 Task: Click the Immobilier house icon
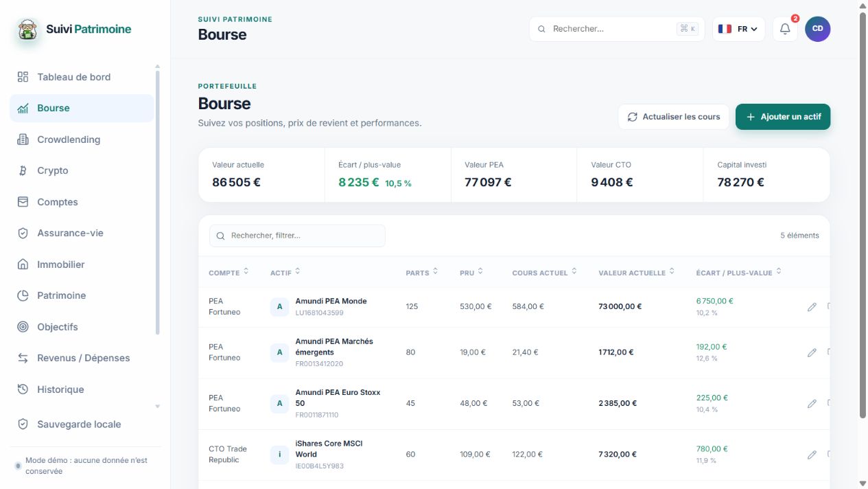coord(23,264)
